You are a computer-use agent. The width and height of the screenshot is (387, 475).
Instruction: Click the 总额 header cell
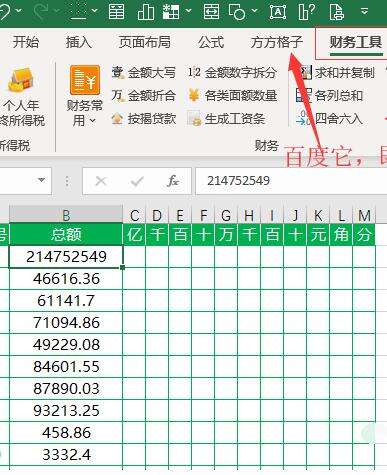pyautogui.click(x=66, y=234)
